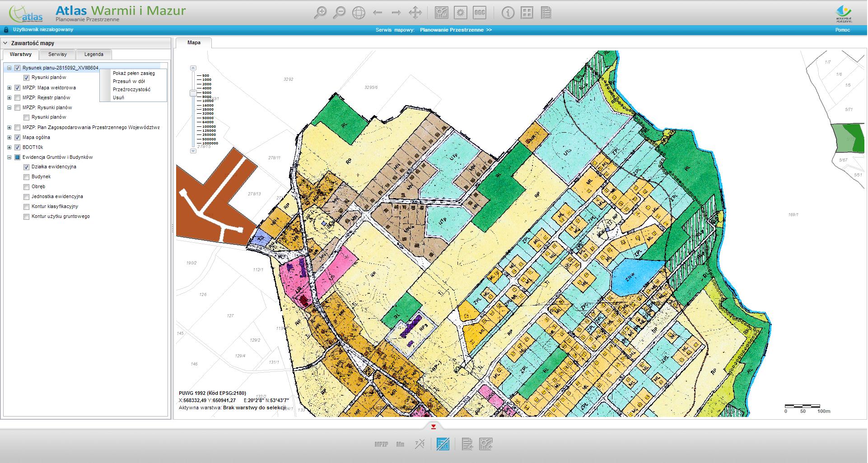Enable MPZP: Rysunki planów group checkbox
Image resolution: width=868 pixels, height=463 pixels.
[18, 107]
